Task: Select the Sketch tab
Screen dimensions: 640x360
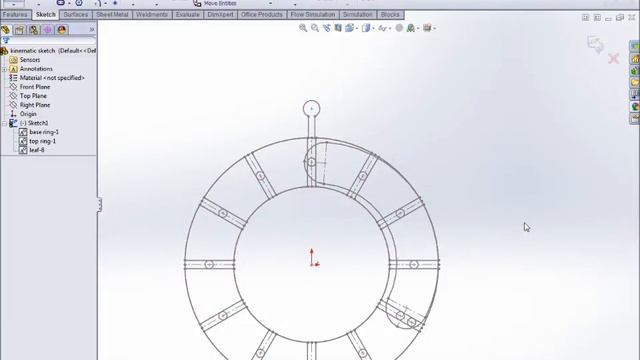Action: click(x=45, y=15)
